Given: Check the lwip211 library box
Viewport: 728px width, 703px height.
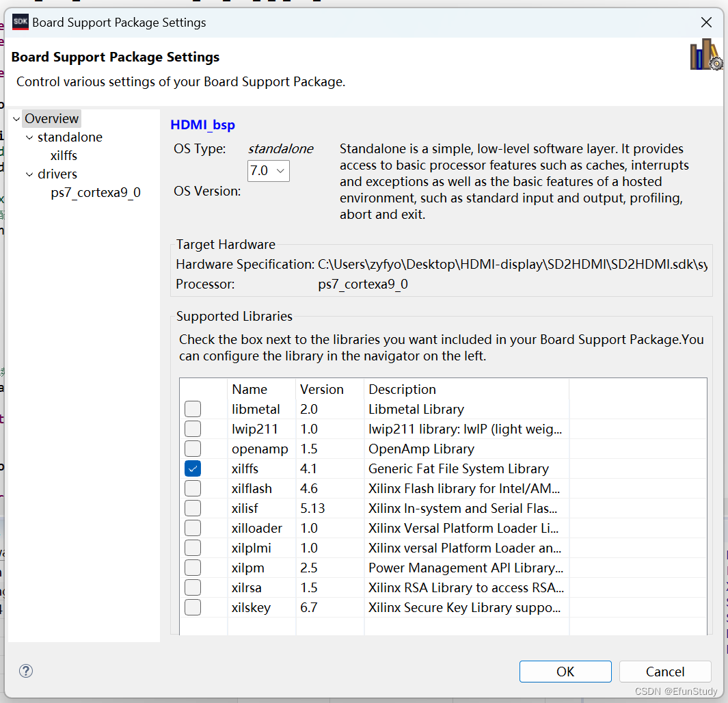Looking at the screenshot, I should click(x=193, y=429).
